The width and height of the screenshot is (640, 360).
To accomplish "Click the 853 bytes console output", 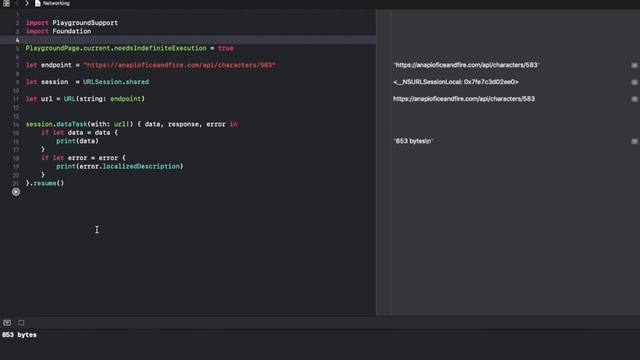I will pos(19,335).
